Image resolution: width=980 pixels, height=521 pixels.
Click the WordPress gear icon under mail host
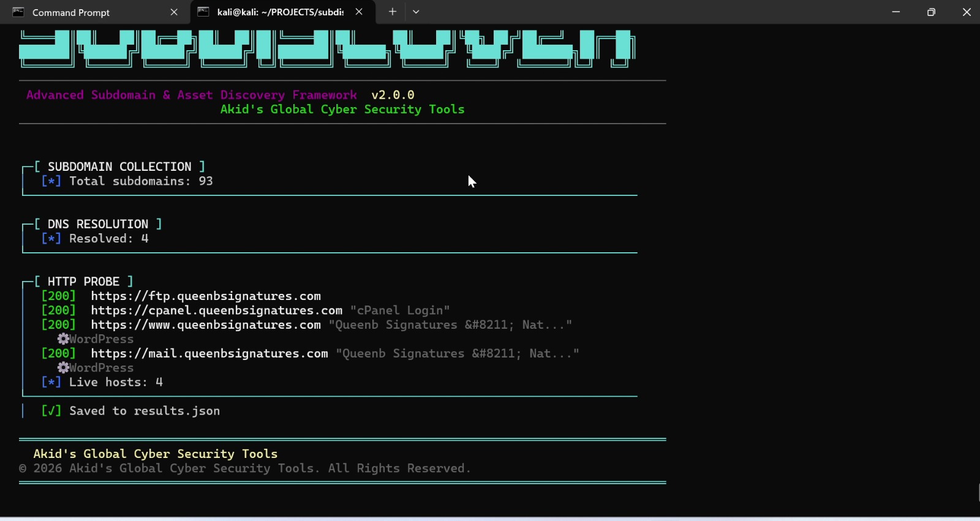click(63, 368)
